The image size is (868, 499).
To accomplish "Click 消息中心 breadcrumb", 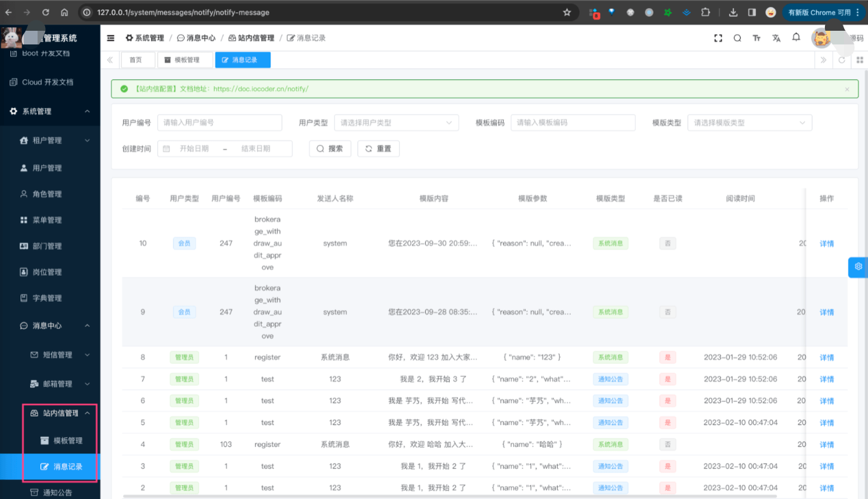I will click(196, 38).
